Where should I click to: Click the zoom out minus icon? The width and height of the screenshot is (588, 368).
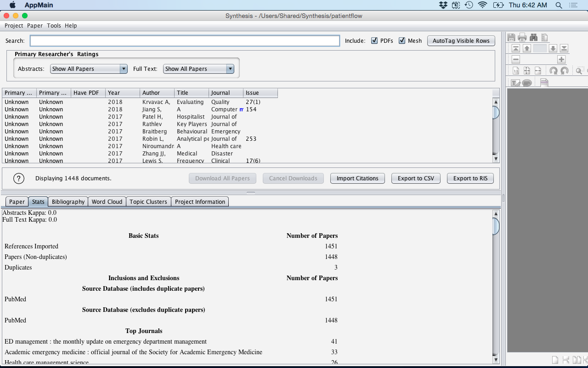tap(516, 59)
